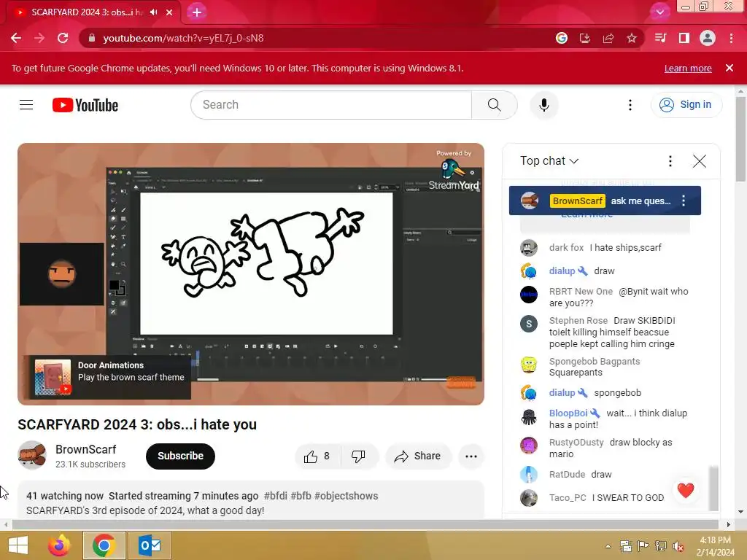Click Sign in button

tap(686, 105)
